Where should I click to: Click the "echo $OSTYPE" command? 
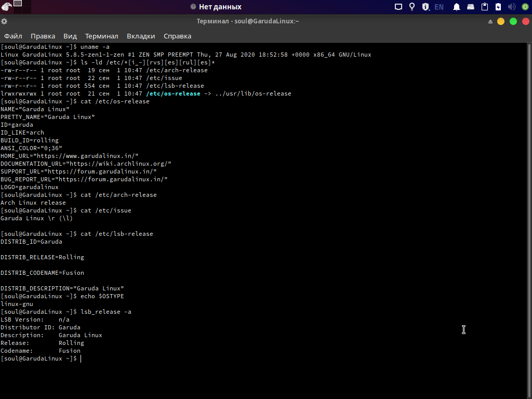pyautogui.click(x=102, y=297)
